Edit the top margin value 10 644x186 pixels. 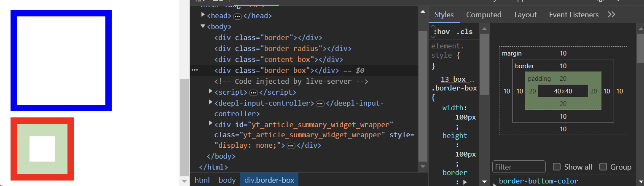click(x=563, y=53)
